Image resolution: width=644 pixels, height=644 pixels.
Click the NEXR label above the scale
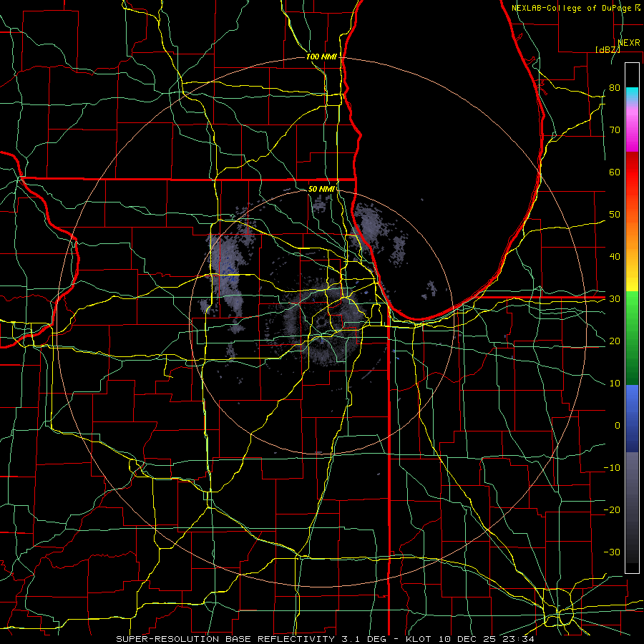[628, 43]
